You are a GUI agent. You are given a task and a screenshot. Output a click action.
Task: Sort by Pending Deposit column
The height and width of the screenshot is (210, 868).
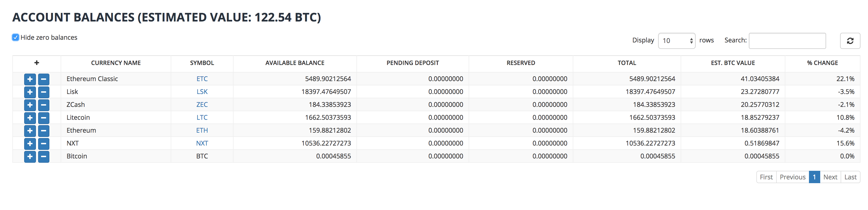[413, 63]
